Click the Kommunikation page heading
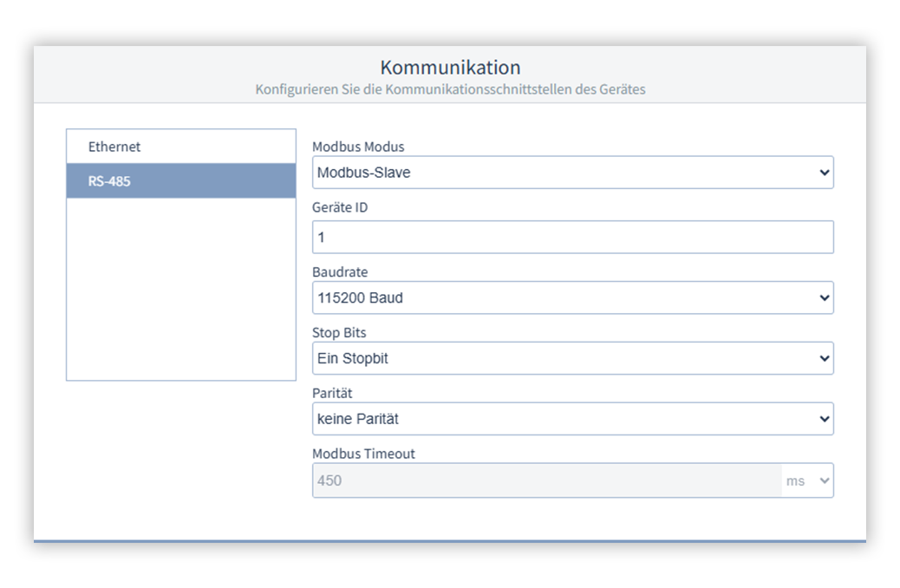 coord(450,67)
